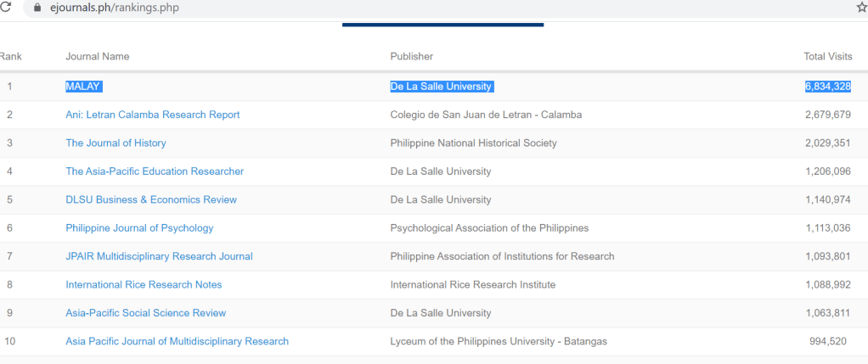The height and width of the screenshot is (364, 868).
Task: Open JPAIR Multidisciplinary Research Journal
Action: (159, 256)
